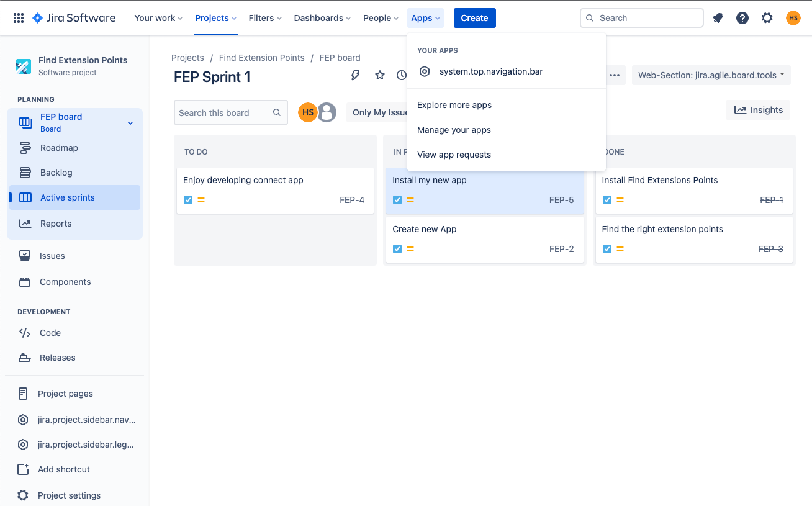Click the Find Extension Points project avatar
This screenshot has height=506, width=812.
point(24,66)
